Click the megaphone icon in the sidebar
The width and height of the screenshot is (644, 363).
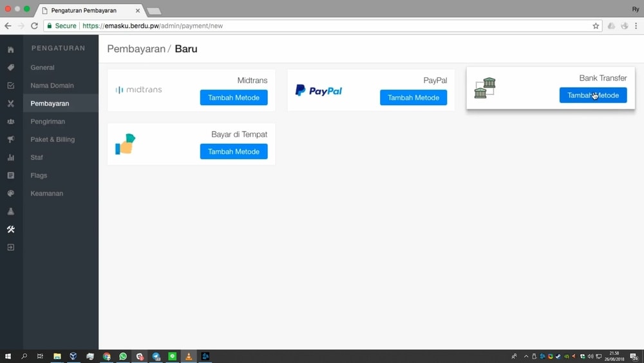click(11, 139)
